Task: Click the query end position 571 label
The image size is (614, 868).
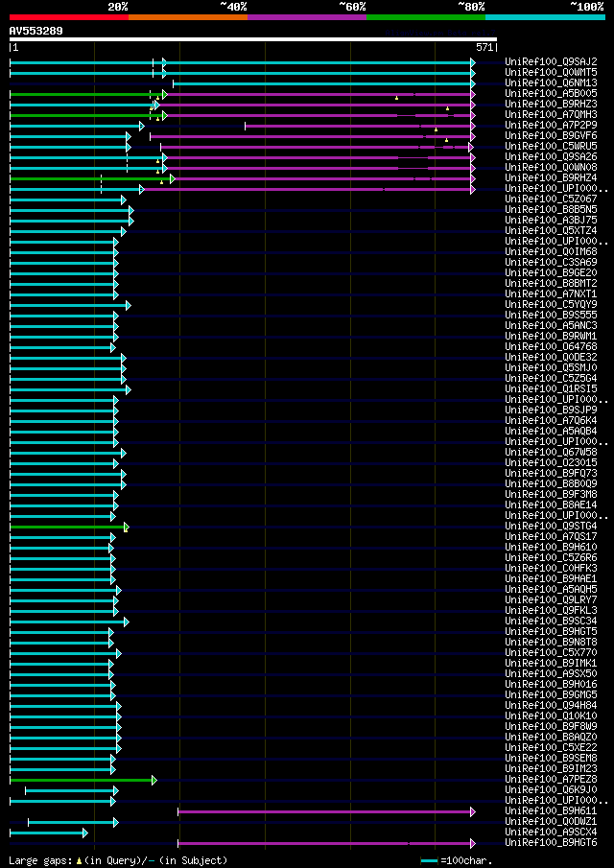Action: 484,48
